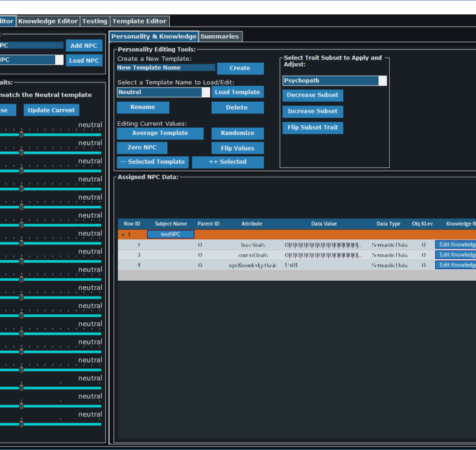The width and height of the screenshot is (476, 450).
Task: Click the baseTraits attribute cell
Action: click(253, 245)
